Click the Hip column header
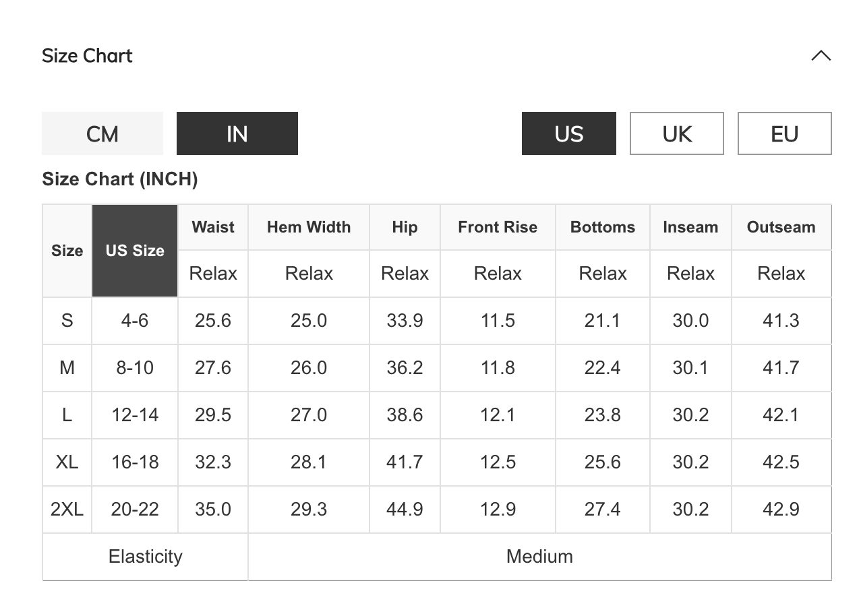The height and width of the screenshot is (616, 859). [405, 227]
